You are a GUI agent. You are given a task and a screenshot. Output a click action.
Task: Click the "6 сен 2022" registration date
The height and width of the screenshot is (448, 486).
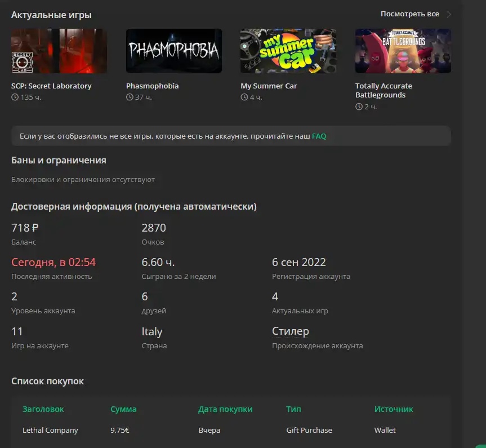(x=299, y=262)
